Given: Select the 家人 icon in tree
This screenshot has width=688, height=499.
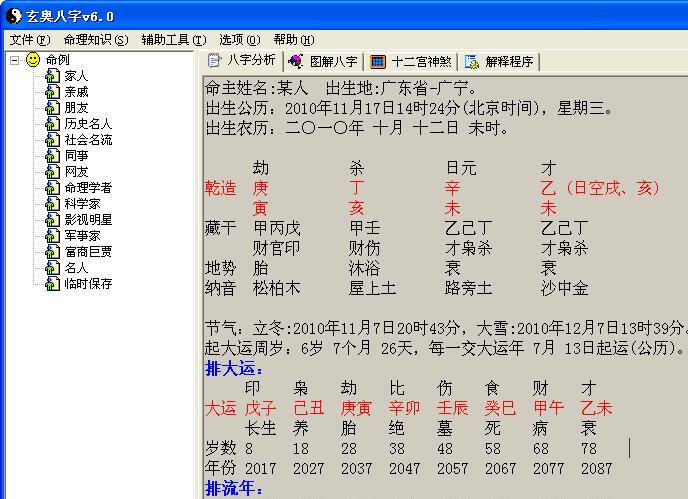Looking at the screenshot, I should [53, 76].
